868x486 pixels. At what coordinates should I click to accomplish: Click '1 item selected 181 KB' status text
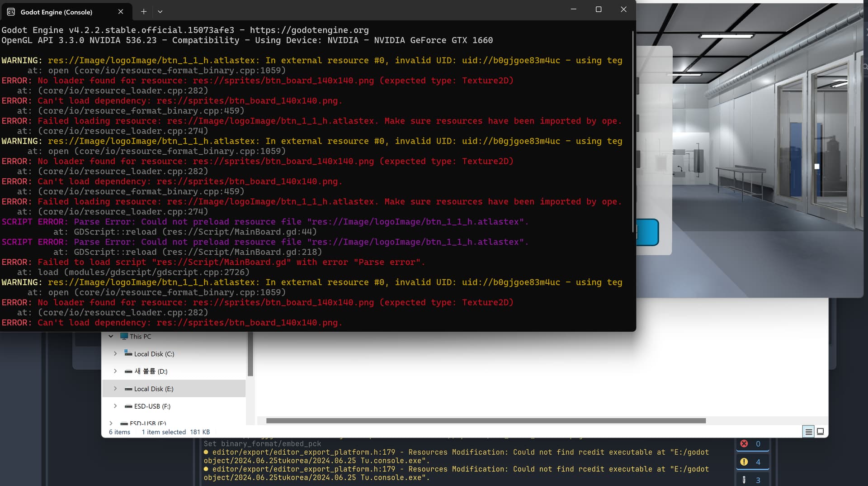(x=175, y=432)
